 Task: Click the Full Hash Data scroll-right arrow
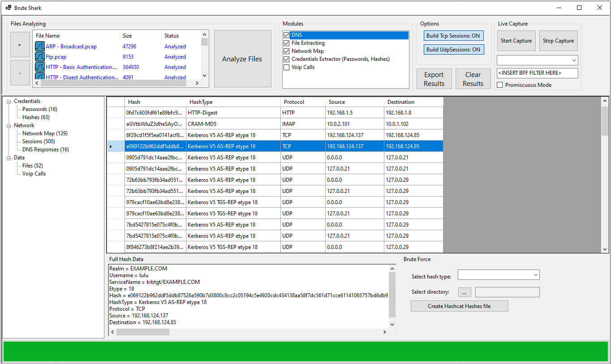coord(385,332)
